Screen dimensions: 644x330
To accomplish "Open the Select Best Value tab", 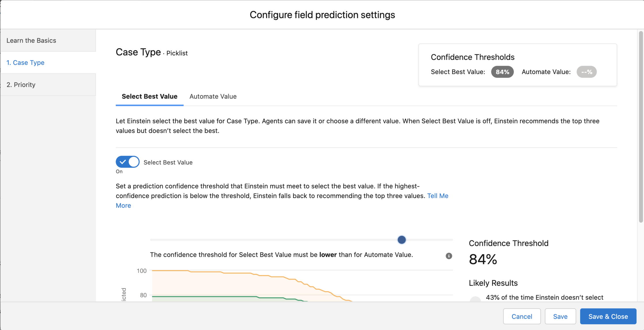I will click(149, 96).
